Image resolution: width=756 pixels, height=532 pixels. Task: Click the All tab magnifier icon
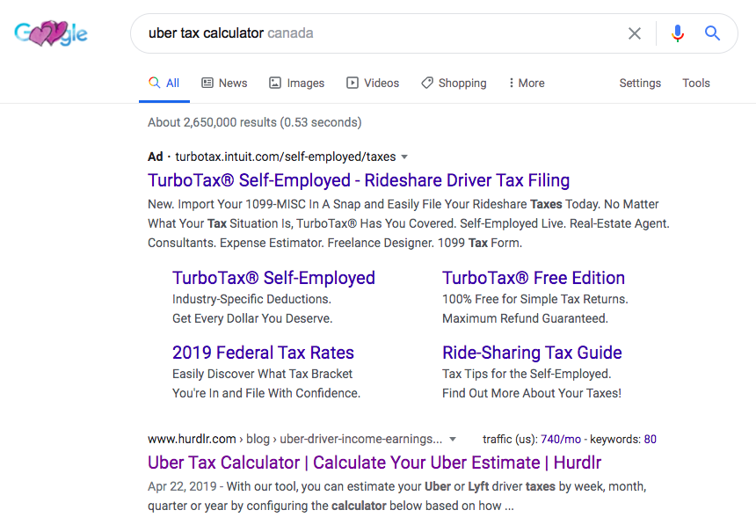[x=154, y=83]
